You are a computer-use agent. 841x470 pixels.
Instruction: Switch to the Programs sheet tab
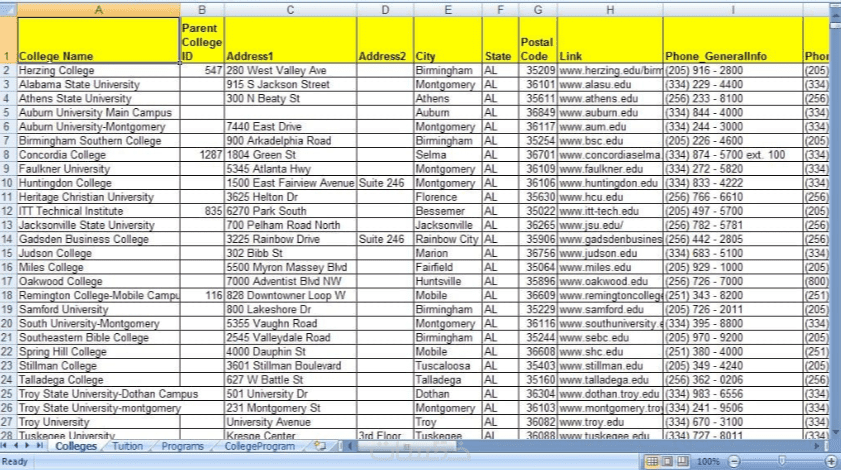[x=182, y=446]
